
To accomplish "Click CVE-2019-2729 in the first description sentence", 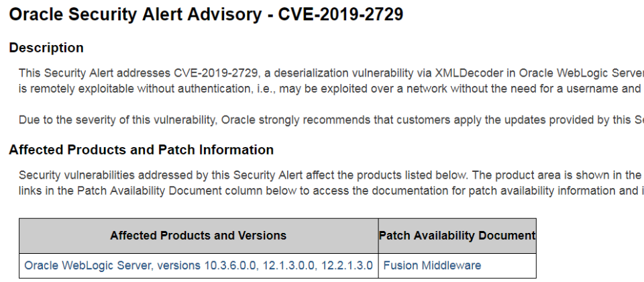I will click(x=216, y=73).
